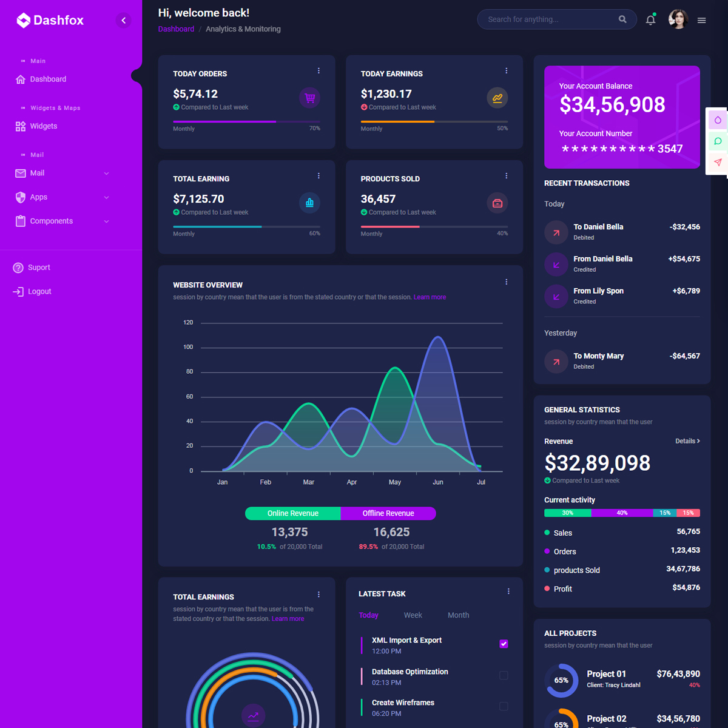Screen dimensions: 728x728
Task: Open Today Orders options menu
Action: pos(318,71)
